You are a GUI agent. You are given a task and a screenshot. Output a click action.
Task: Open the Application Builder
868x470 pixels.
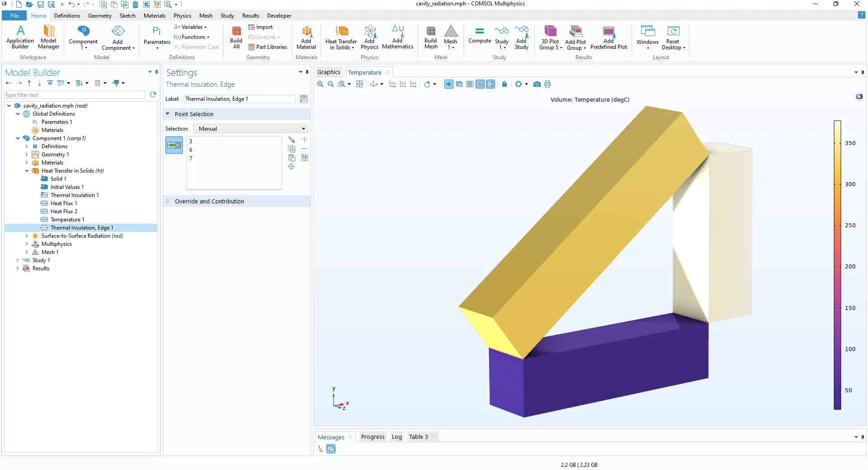20,37
